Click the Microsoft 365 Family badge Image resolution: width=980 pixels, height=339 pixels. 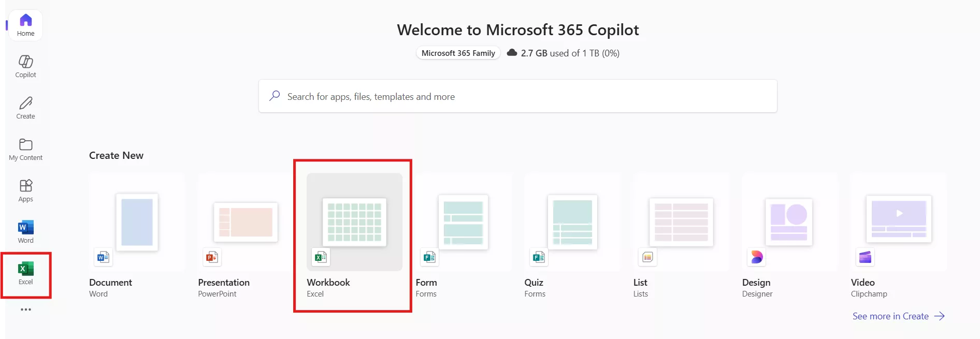458,53
